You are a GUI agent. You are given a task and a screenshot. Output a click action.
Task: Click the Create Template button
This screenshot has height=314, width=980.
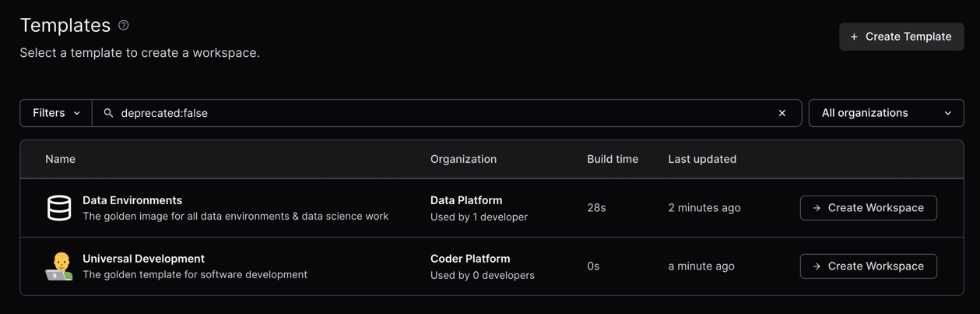901,37
